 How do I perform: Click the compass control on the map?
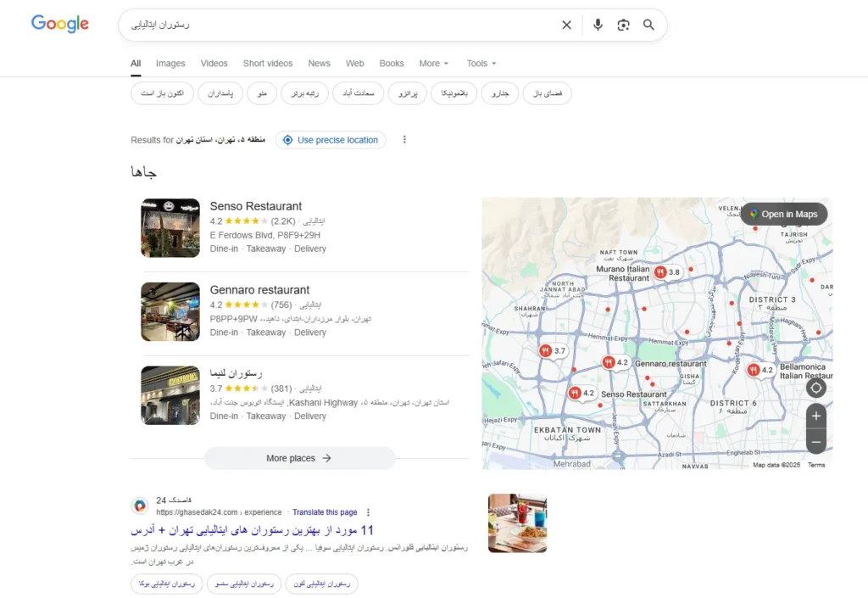click(x=815, y=387)
